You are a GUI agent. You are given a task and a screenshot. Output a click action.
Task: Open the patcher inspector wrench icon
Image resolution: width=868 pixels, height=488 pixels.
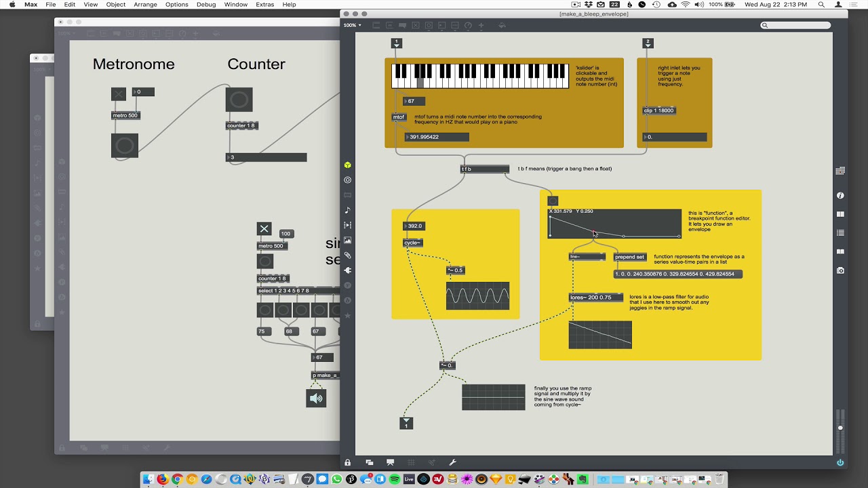click(x=453, y=462)
